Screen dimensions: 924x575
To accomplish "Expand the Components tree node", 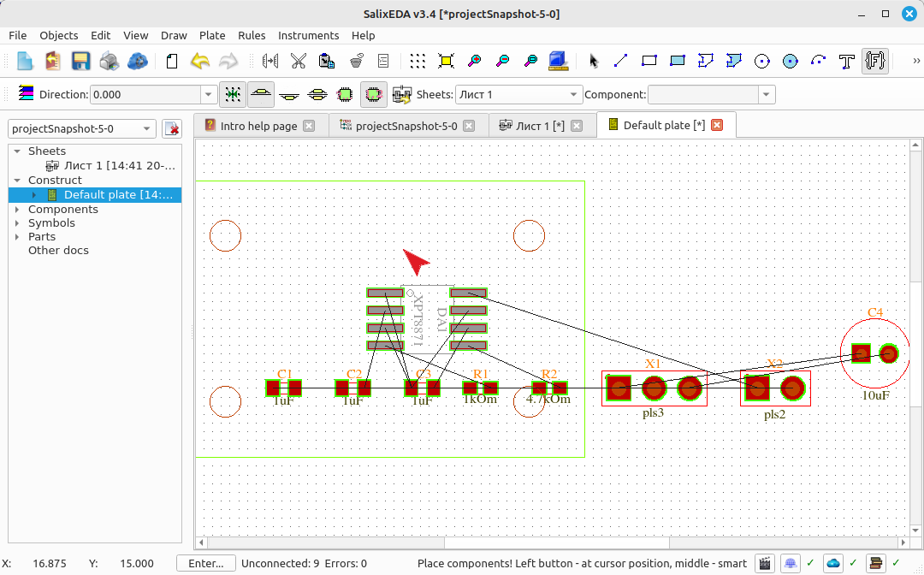I will click(17, 209).
